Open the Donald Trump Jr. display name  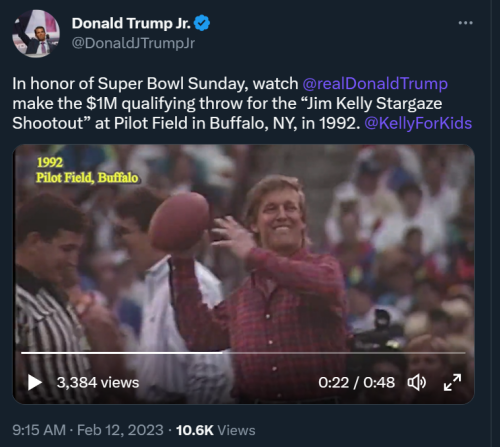[131, 23]
